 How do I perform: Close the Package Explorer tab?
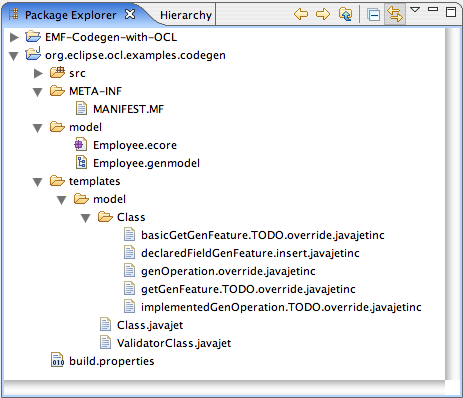click(130, 14)
